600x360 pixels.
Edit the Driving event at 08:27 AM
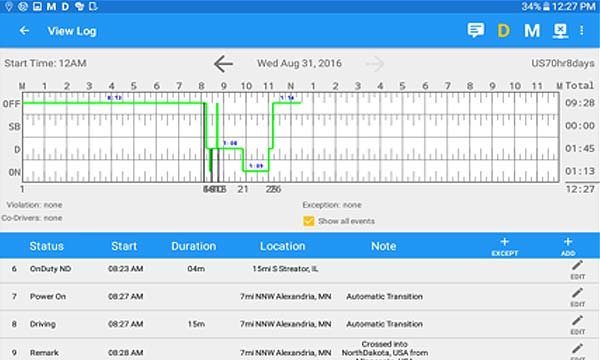577,325
